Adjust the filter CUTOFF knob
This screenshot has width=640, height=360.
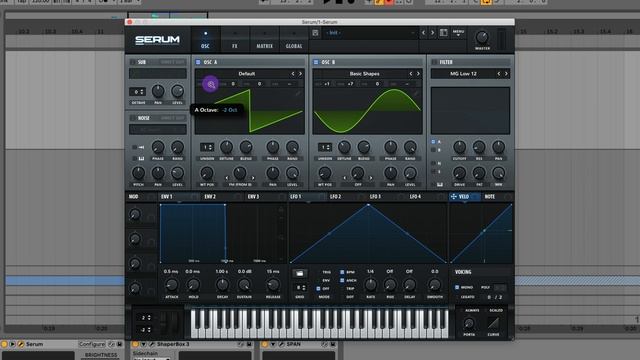[459, 147]
